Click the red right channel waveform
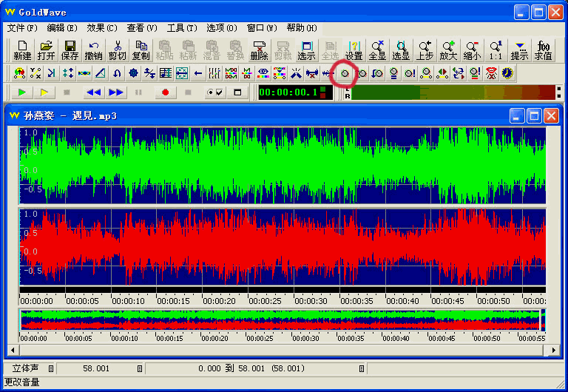 tap(283, 247)
